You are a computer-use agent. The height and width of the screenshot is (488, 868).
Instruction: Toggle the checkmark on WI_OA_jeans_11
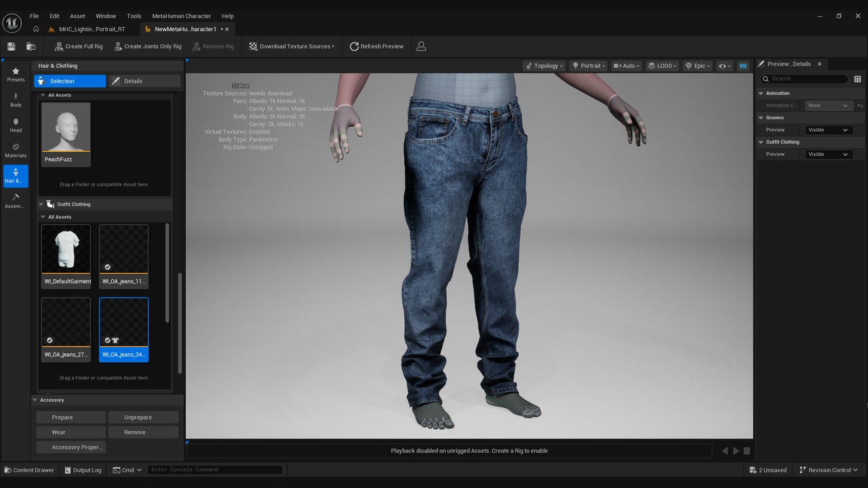(107, 267)
